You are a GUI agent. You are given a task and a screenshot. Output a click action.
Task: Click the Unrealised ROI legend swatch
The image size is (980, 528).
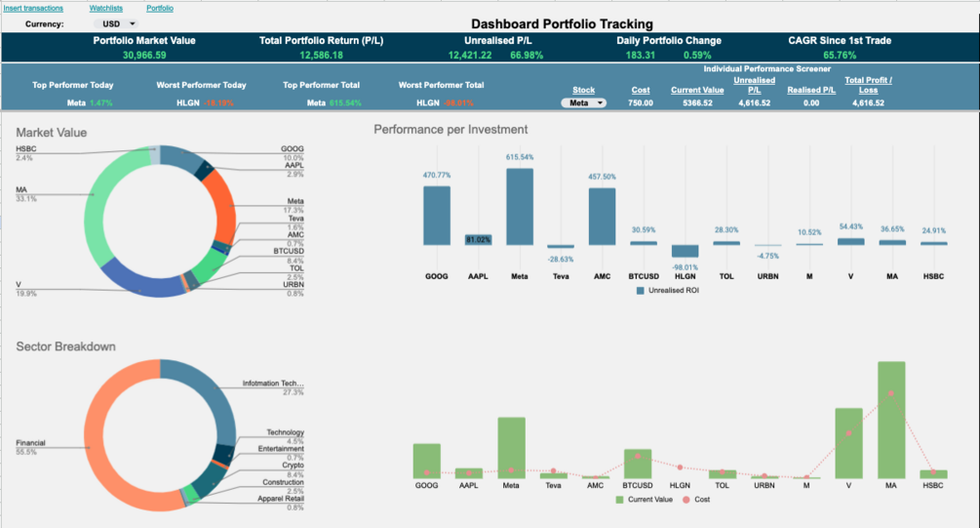[640, 290]
